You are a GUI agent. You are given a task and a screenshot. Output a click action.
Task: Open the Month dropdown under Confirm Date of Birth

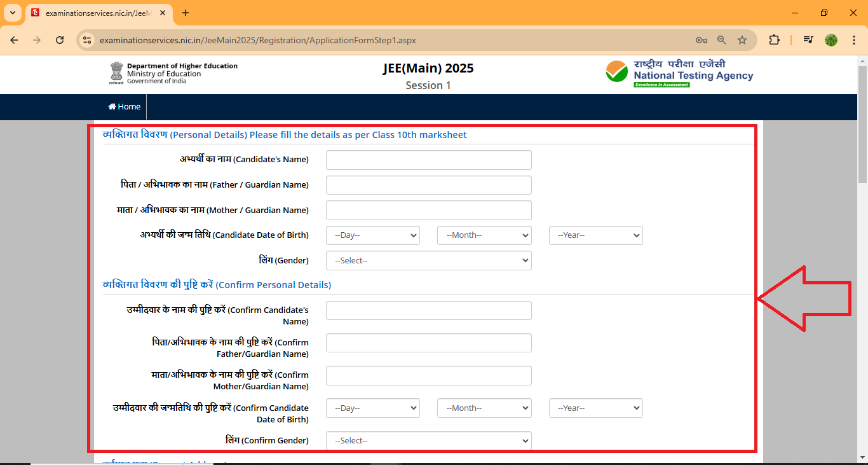(484, 408)
